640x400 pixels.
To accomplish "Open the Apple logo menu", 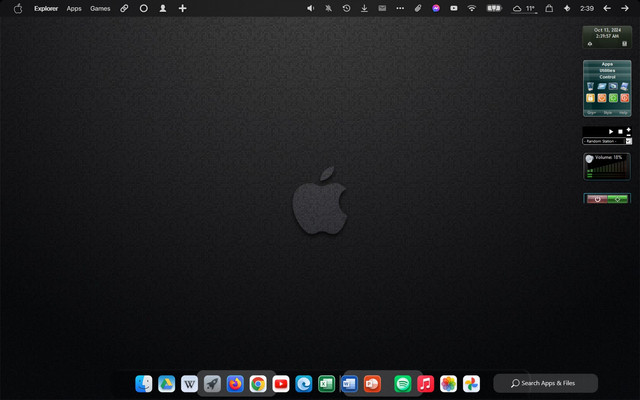I will pos(18,8).
